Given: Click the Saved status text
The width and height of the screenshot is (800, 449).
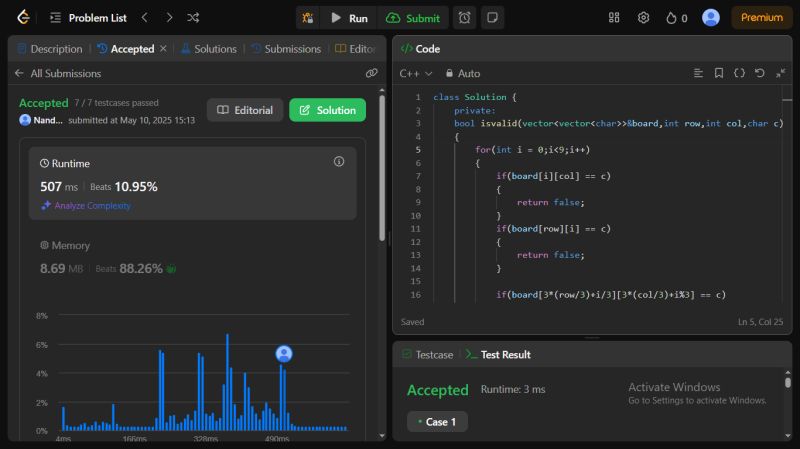Looking at the screenshot, I should [x=412, y=322].
